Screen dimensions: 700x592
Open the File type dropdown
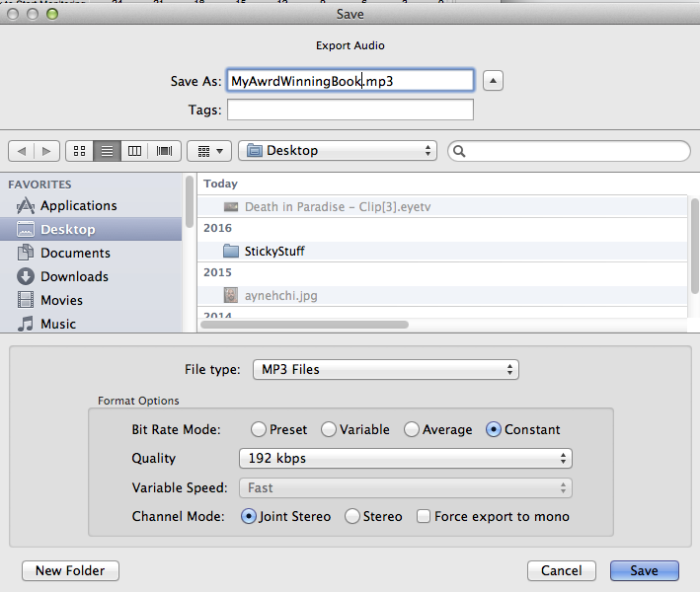[x=385, y=369]
